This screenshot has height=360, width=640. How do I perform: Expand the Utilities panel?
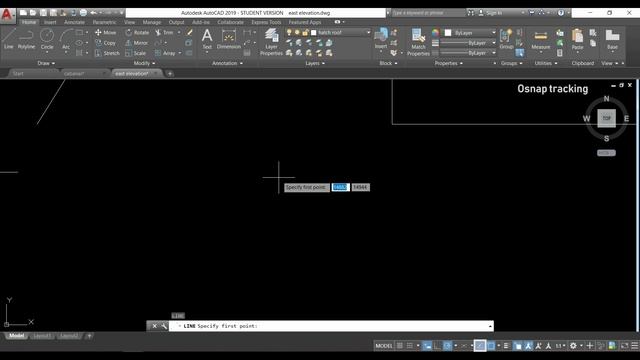coord(546,63)
